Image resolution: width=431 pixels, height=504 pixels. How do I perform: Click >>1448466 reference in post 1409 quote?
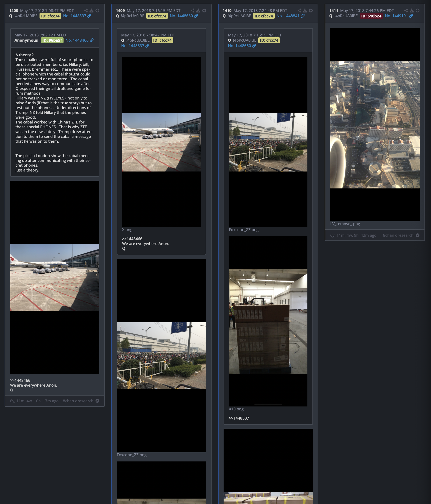tap(132, 239)
